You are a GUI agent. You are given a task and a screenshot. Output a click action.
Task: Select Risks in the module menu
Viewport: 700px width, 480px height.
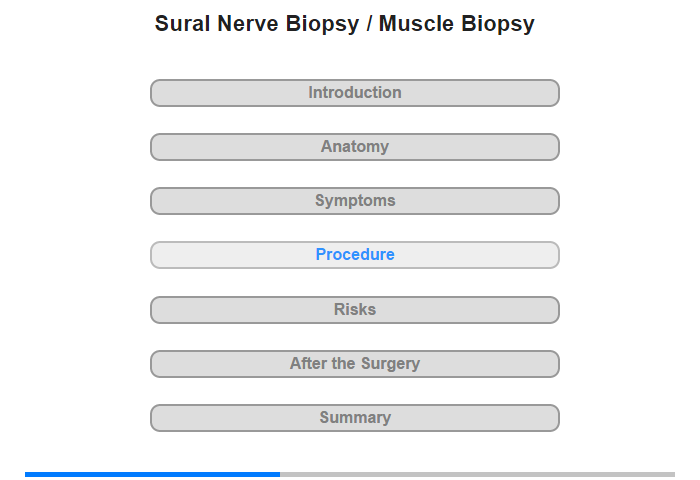coord(354,310)
